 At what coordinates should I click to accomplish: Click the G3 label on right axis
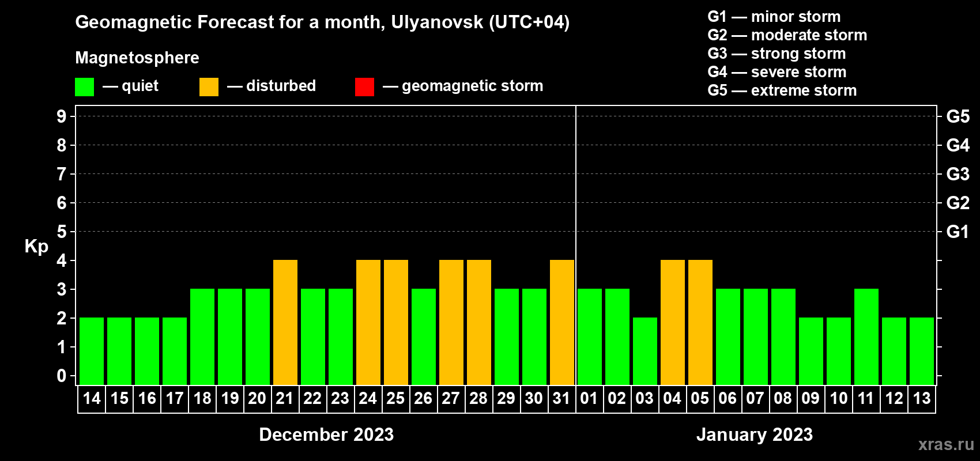tap(958, 174)
